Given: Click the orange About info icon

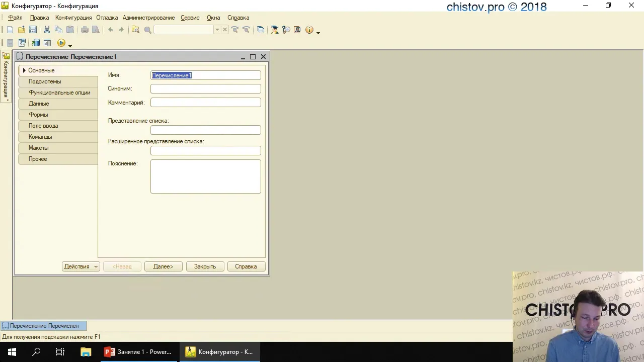Looking at the screenshot, I should (309, 30).
